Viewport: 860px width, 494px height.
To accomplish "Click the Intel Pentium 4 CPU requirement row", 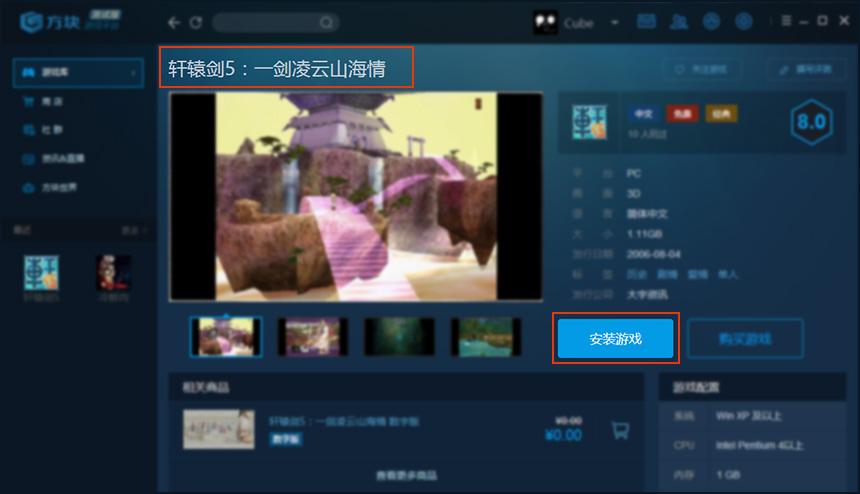I will pyautogui.click(x=752, y=445).
